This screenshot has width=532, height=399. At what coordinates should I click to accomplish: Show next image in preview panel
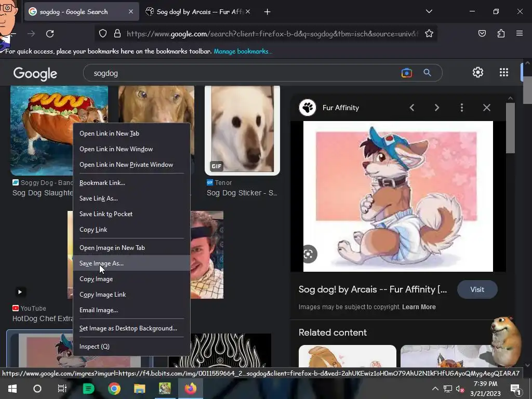click(436, 108)
